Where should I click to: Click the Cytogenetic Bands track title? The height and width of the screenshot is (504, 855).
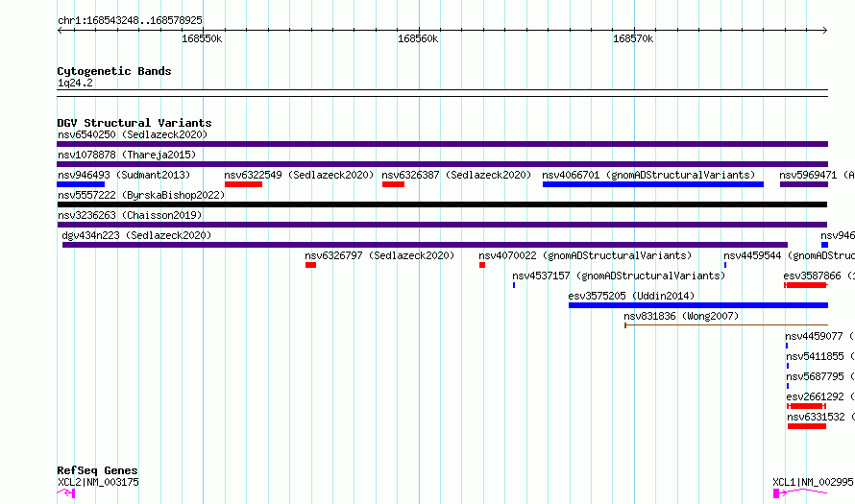click(x=114, y=71)
